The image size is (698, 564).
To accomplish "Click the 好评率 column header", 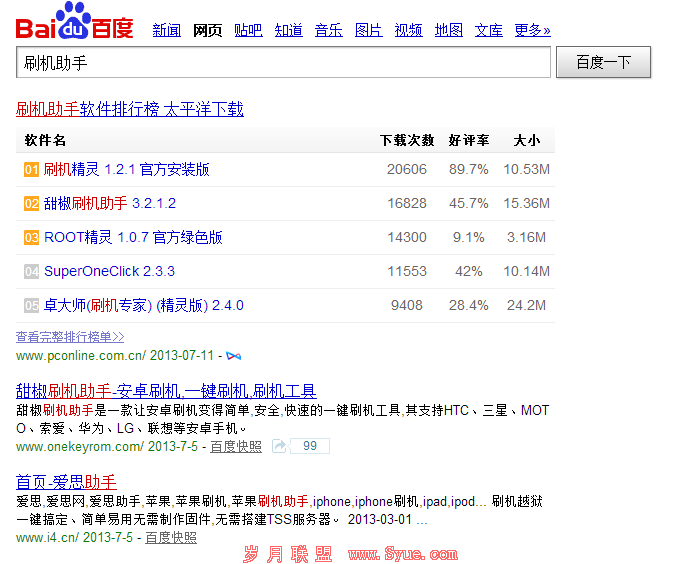I will [x=469, y=141].
